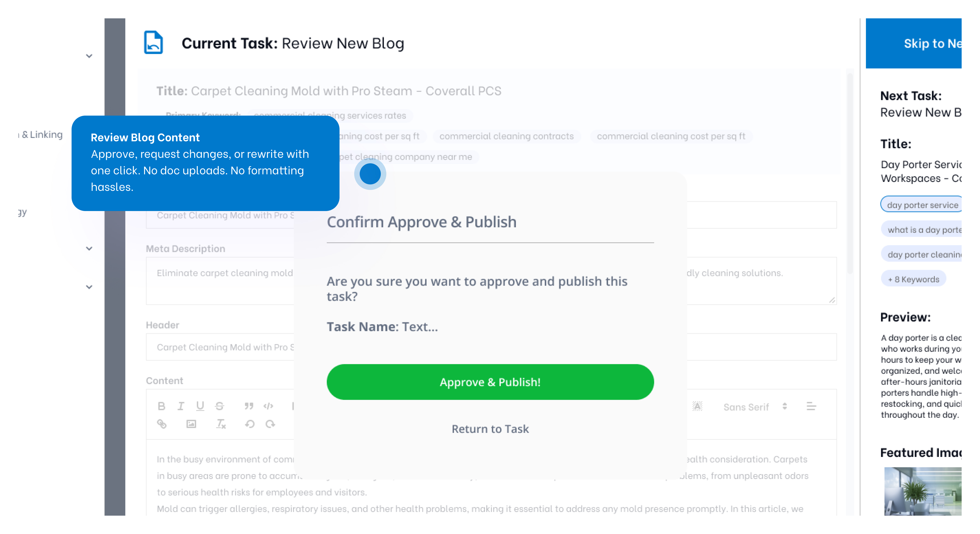Underline text using the editor toolbar

point(200,406)
